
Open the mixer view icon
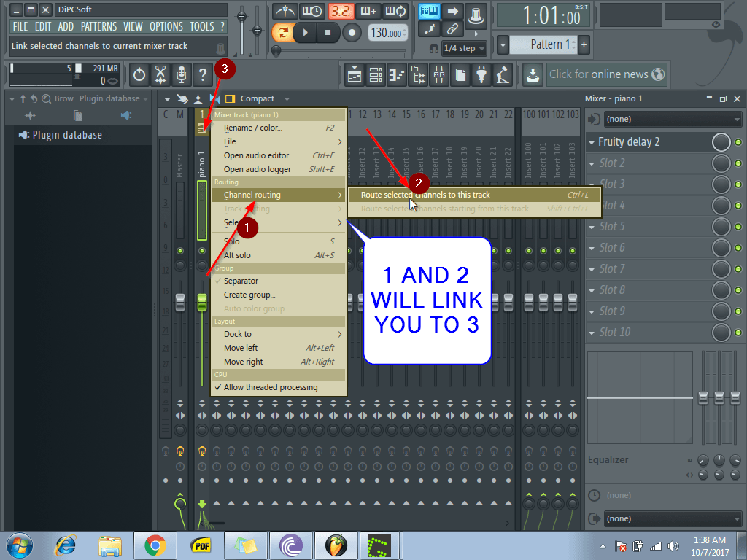click(439, 74)
